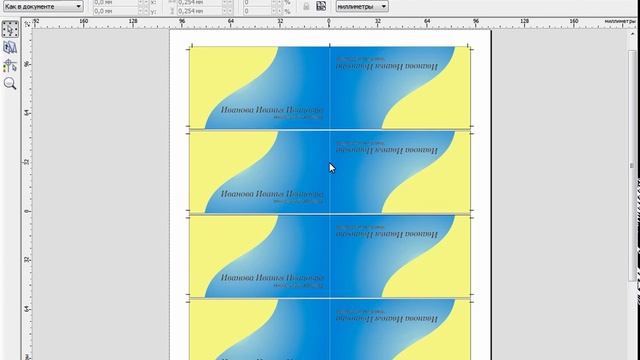Click 'Иванова Иванна Ивановна' on the top business card
This screenshot has height=360, width=640.
(x=272, y=110)
